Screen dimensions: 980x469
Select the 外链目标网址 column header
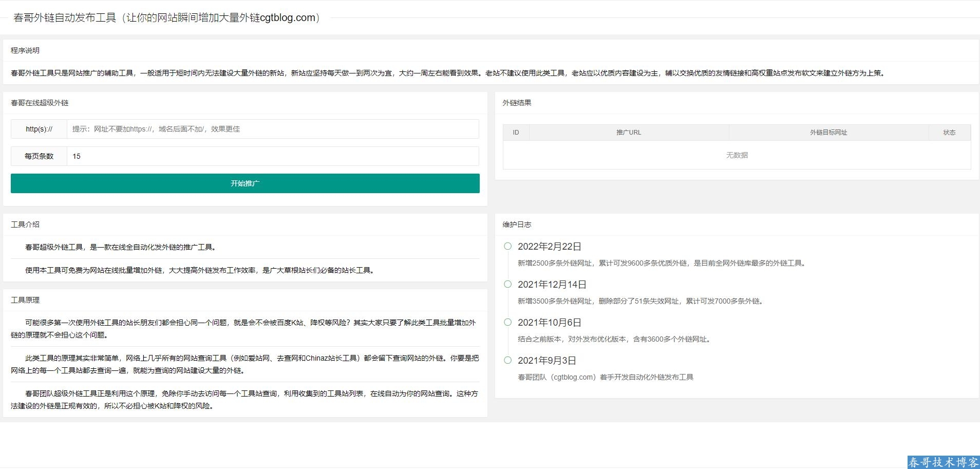828,133
